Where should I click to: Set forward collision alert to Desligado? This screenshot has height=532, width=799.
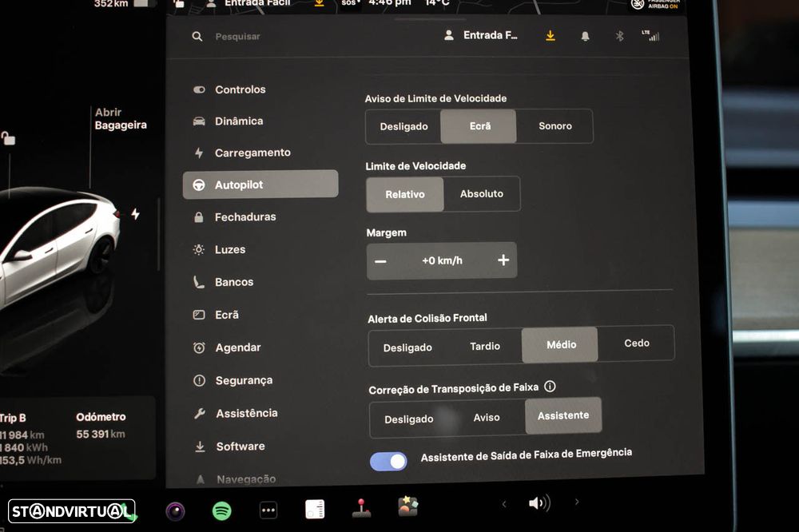point(407,347)
